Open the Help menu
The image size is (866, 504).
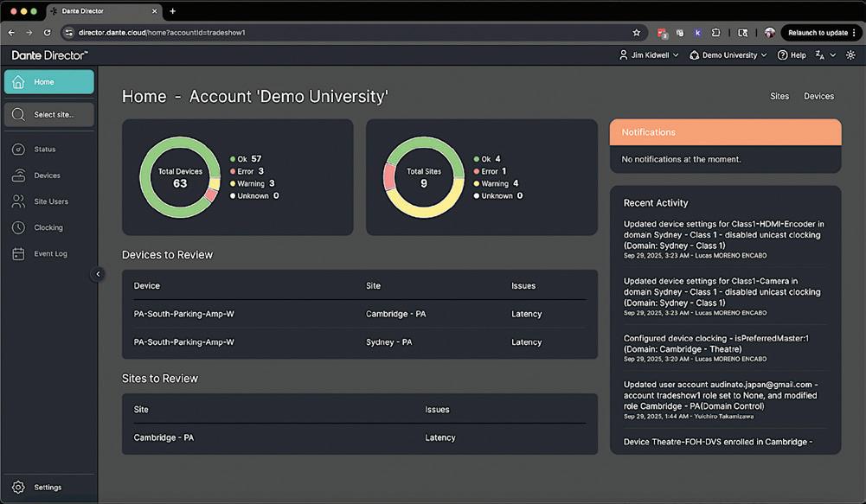(x=792, y=55)
